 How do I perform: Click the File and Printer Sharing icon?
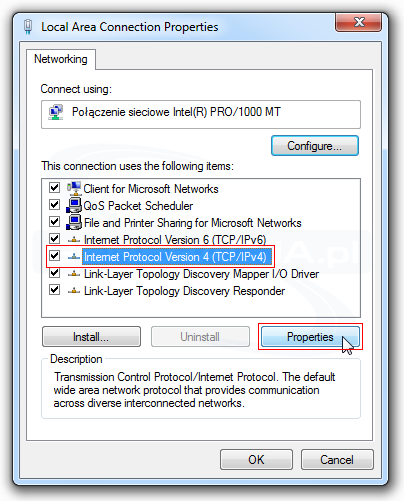(x=74, y=222)
